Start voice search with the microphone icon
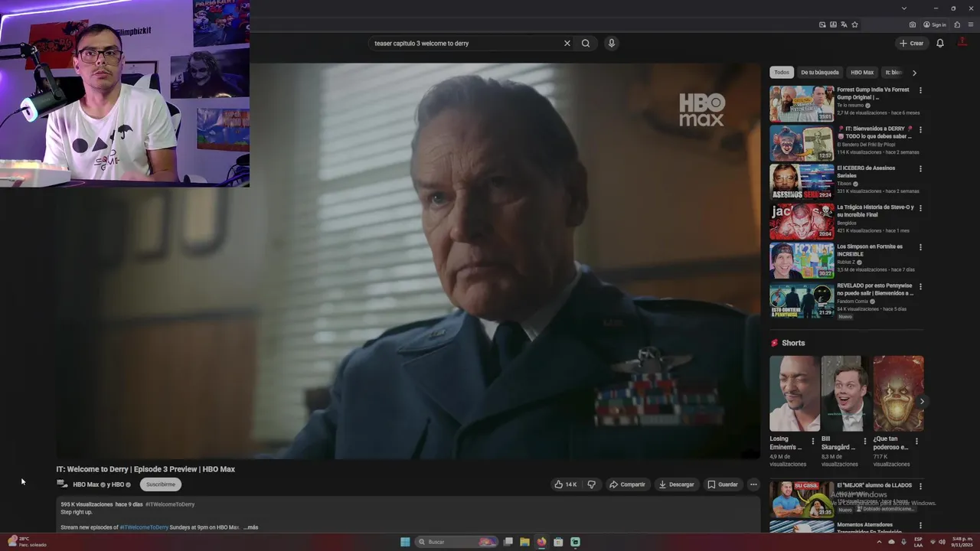 coord(611,44)
